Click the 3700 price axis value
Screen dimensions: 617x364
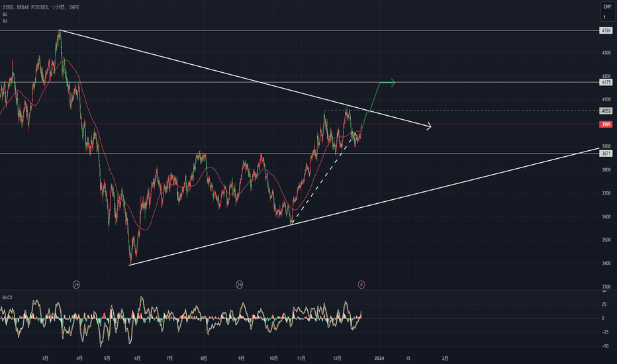[606, 193]
